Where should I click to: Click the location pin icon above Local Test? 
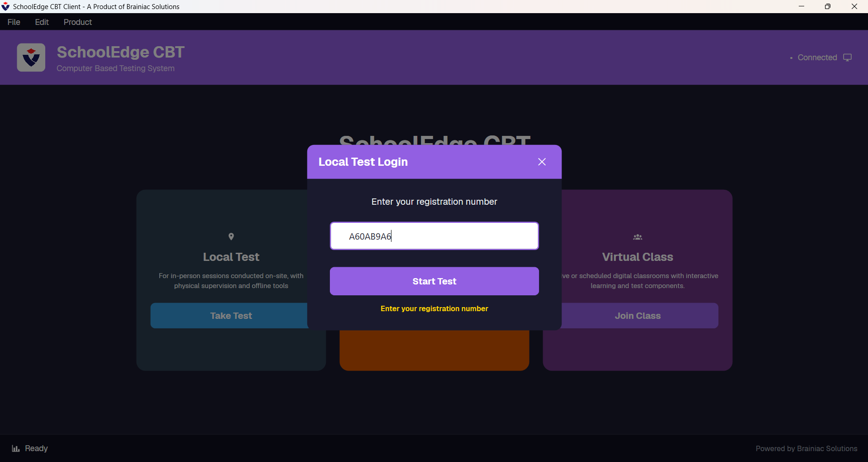pos(231,236)
